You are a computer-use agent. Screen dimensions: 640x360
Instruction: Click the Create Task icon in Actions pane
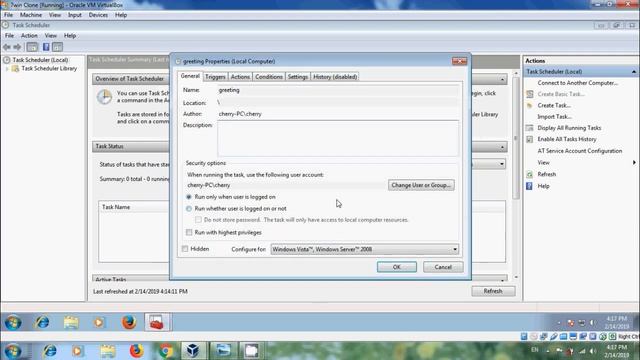tap(530, 106)
